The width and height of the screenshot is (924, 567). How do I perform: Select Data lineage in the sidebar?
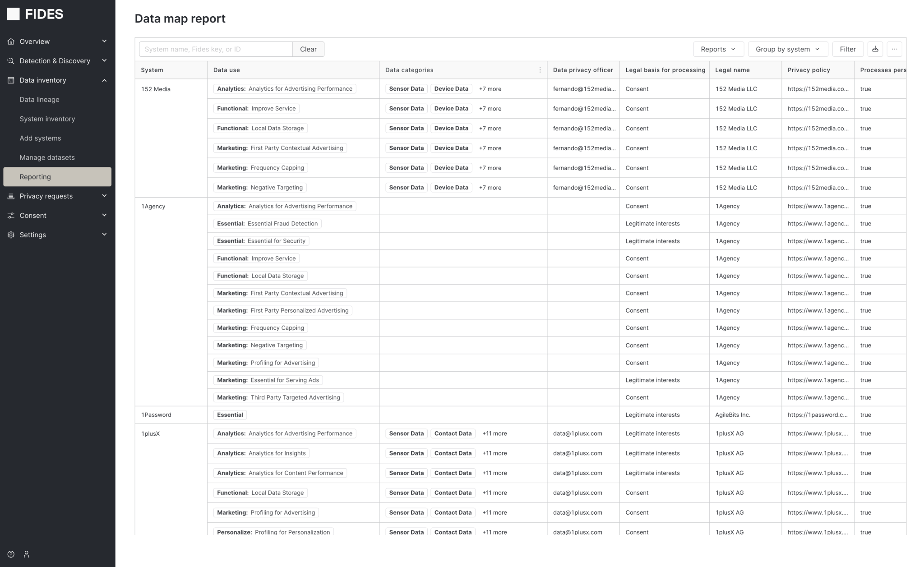click(x=39, y=99)
